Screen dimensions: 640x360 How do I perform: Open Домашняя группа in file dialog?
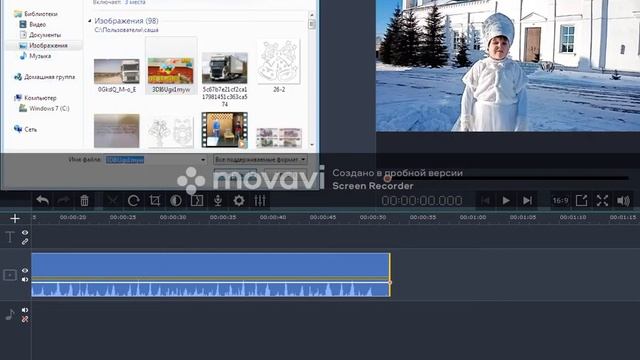click(49, 77)
